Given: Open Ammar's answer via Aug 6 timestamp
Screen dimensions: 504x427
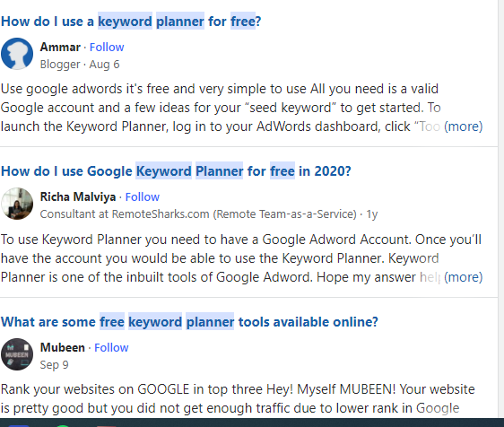Looking at the screenshot, I should (x=104, y=65).
